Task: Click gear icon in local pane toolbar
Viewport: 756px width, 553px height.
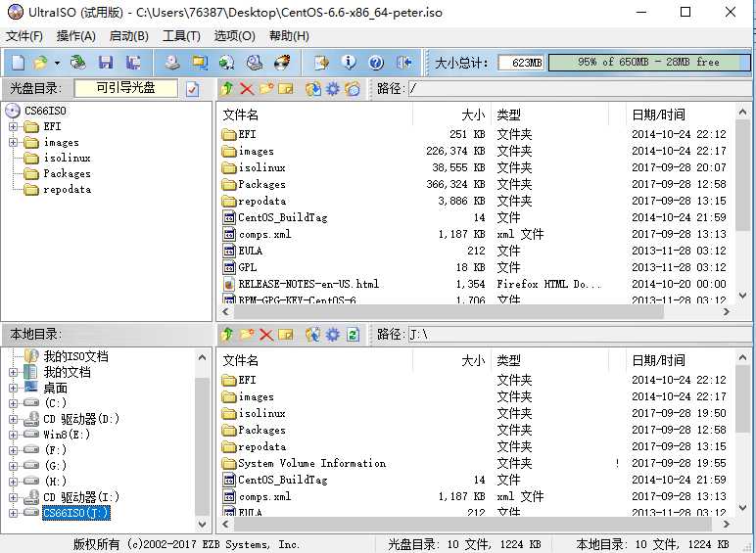Action: point(333,335)
